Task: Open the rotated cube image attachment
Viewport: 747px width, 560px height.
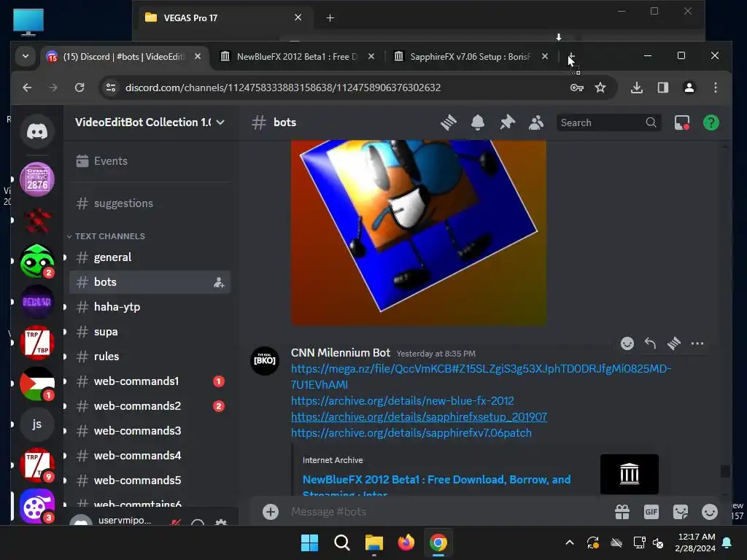Action: (x=419, y=233)
